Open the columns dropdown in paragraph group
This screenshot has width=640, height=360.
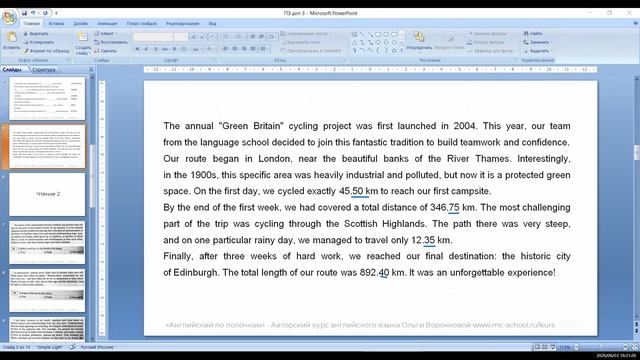pos(264,49)
